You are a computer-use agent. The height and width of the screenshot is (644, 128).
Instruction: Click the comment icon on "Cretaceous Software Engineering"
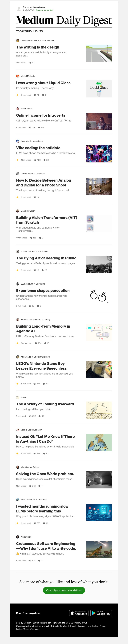tap(40, 560)
